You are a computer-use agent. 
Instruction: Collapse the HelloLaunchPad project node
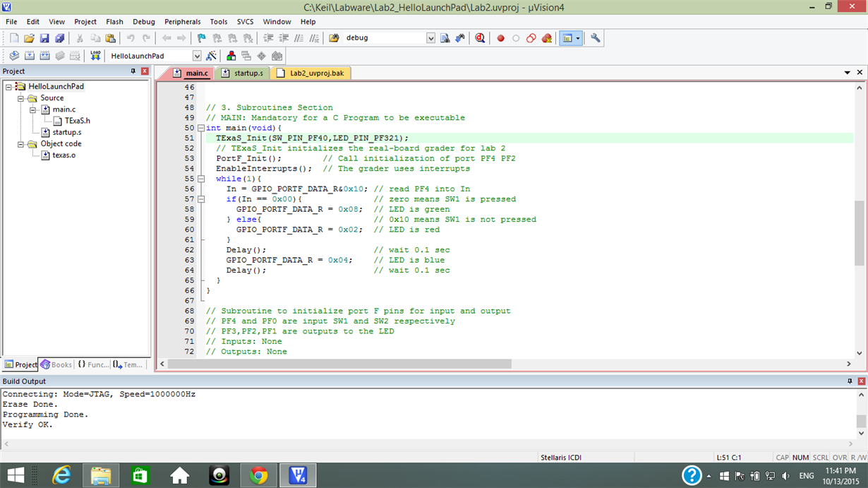[x=8, y=87]
